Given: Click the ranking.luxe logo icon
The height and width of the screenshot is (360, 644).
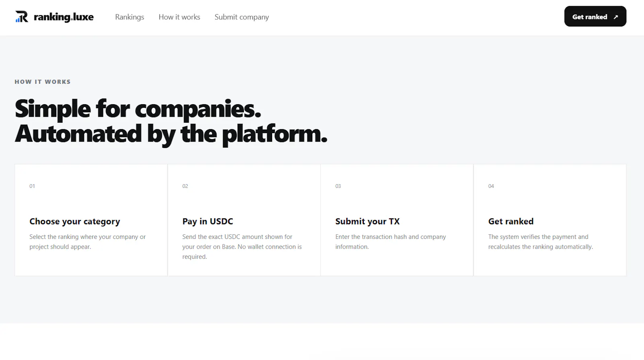Looking at the screenshot, I should point(22,16).
